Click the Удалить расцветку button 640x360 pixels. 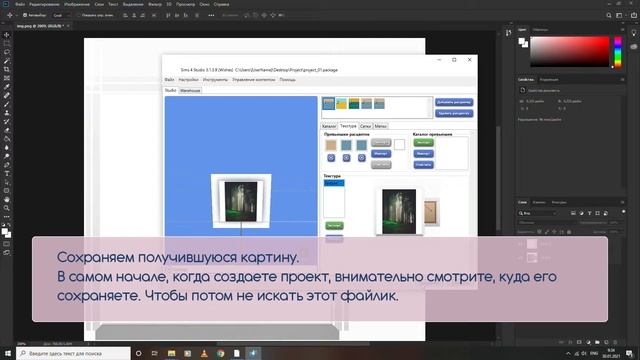(x=454, y=113)
